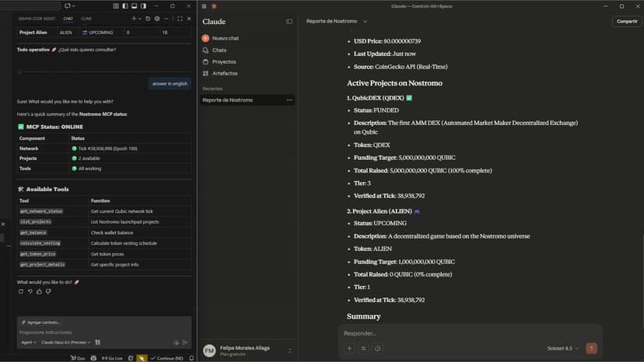Click the get_balance tool name

click(33, 233)
